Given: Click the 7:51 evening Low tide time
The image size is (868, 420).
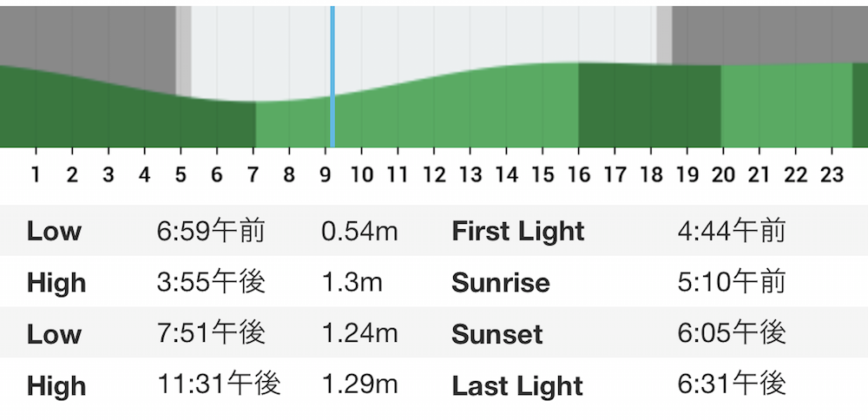Looking at the screenshot, I should click(x=211, y=334).
